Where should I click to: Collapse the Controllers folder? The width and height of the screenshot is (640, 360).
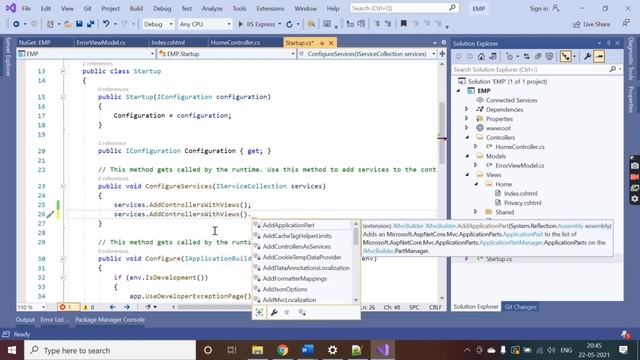point(467,138)
